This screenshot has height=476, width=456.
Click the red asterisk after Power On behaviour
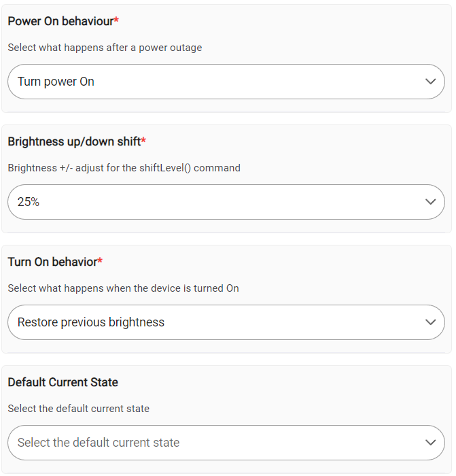[116, 20]
